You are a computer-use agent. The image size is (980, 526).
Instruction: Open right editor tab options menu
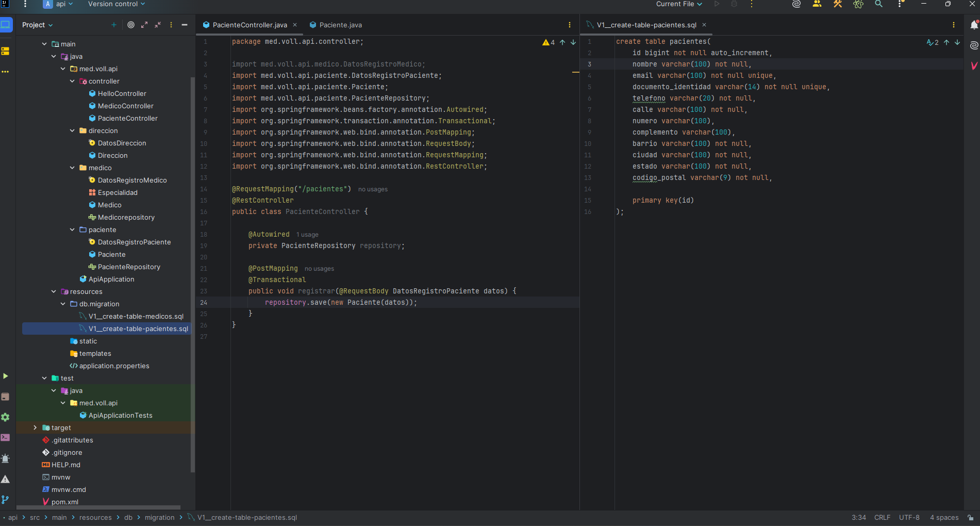[954, 25]
